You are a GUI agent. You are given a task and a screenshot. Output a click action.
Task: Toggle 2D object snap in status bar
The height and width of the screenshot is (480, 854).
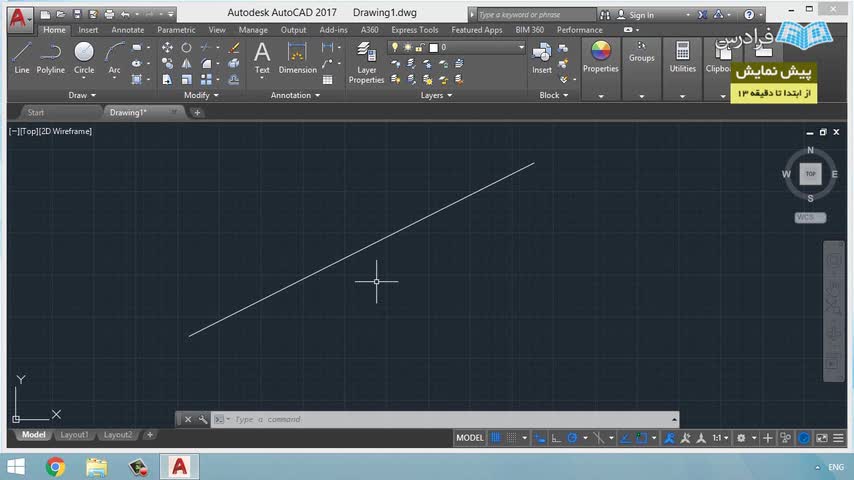[642, 438]
